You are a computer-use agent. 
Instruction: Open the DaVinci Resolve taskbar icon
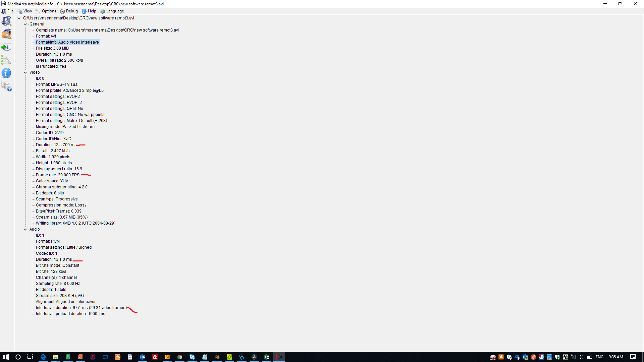[x=254, y=357]
